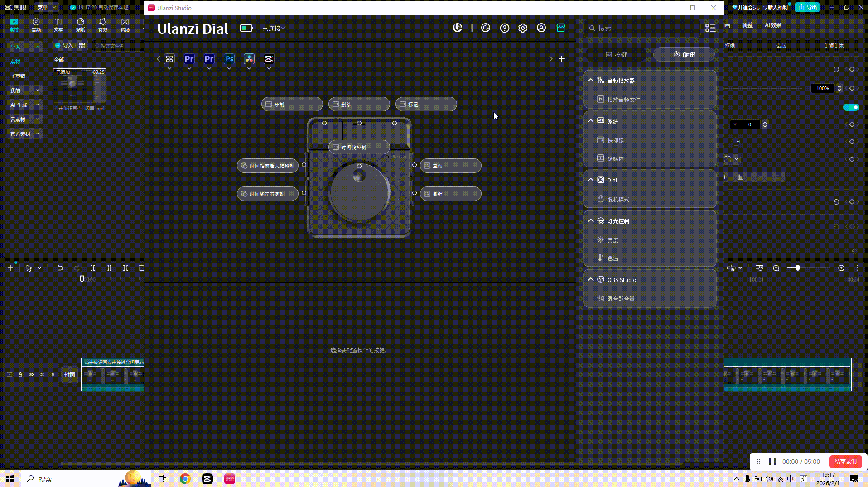
Task: Toggle the eye visibility icon on the track
Action: tap(31, 374)
